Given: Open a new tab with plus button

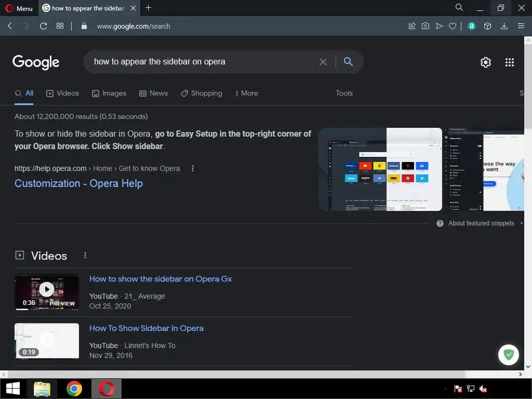Looking at the screenshot, I should 148,8.
